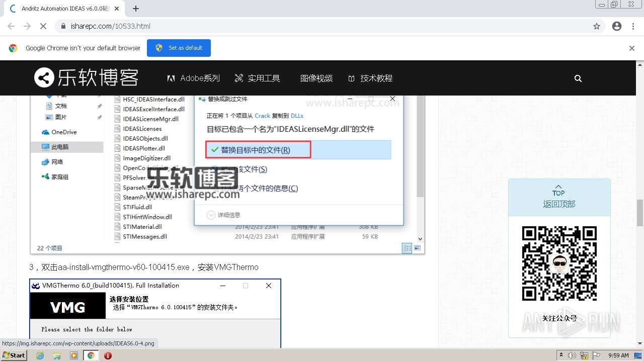This screenshot has width=644, height=362.
Task: Bookmark this page with star icon
Action: click(597, 26)
